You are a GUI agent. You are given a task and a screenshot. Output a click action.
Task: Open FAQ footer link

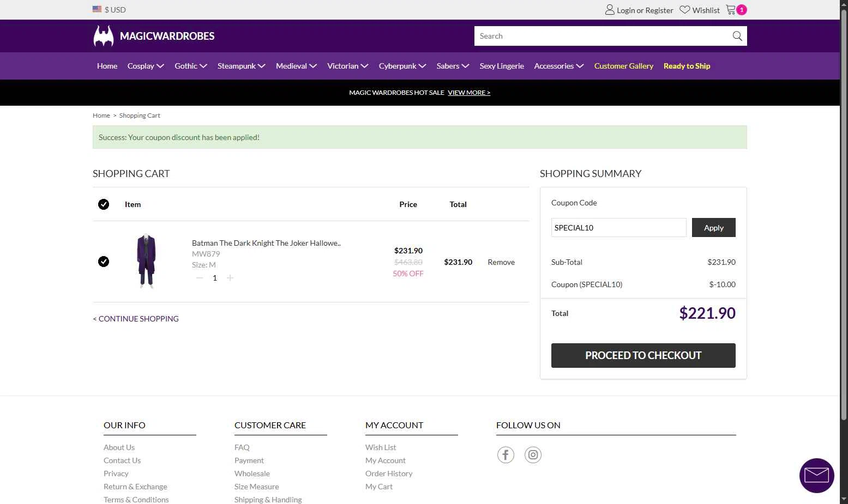[242, 447]
